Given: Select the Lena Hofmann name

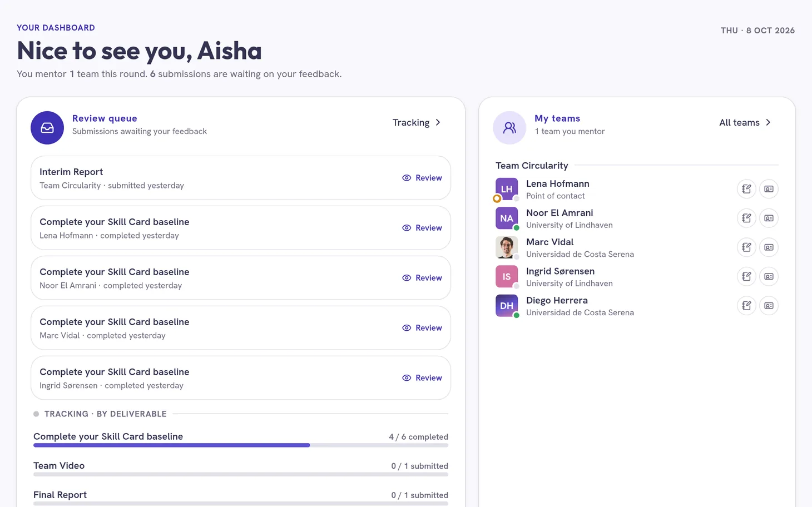Looking at the screenshot, I should (x=558, y=183).
